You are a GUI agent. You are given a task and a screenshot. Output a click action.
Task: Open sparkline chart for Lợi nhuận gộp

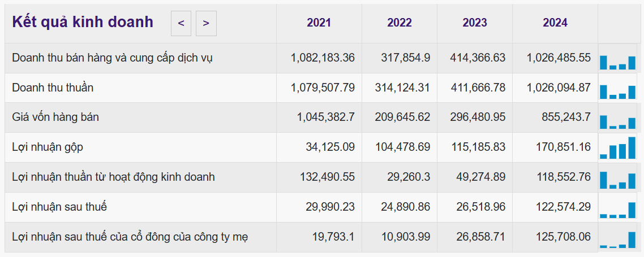click(x=617, y=148)
